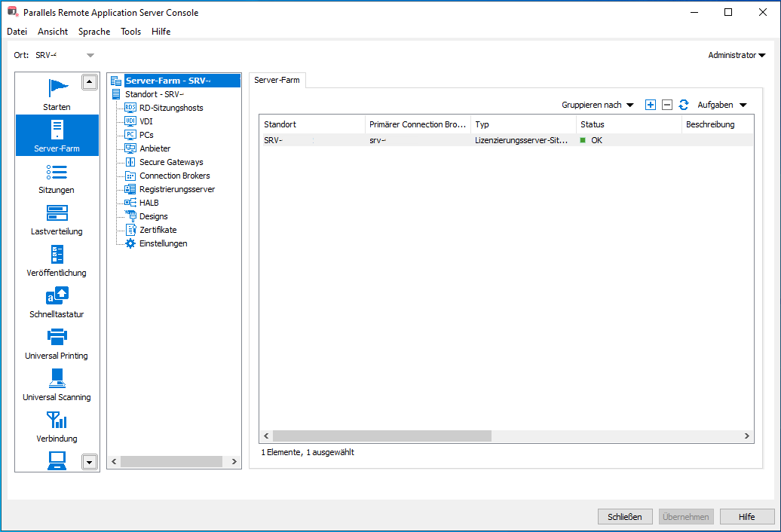Open Connection Brokers tree node
Image resolution: width=781 pixels, height=532 pixels.
point(174,176)
